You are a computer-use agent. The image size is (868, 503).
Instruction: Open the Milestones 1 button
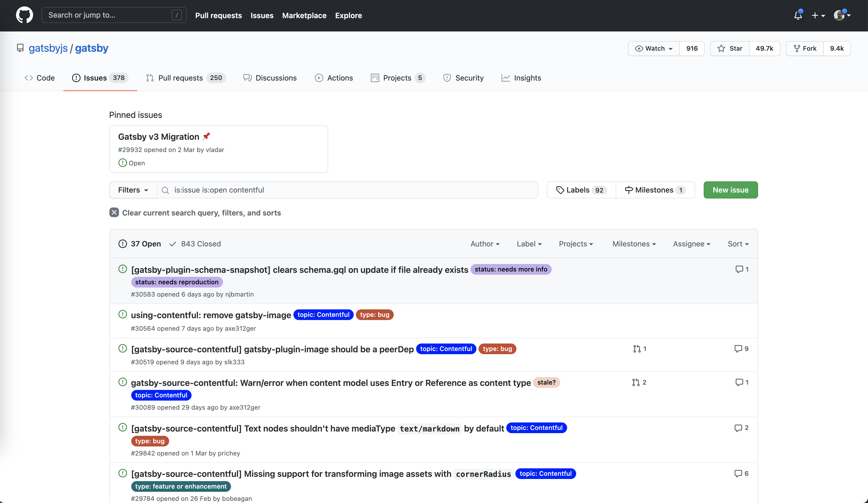tap(655, 190)
